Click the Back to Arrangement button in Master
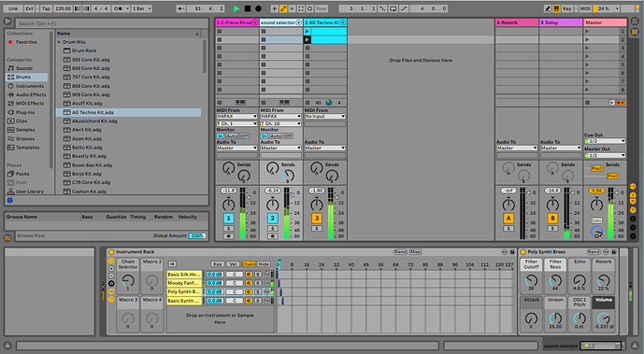Viewport: 644px width, 354px height. point(621,103)
